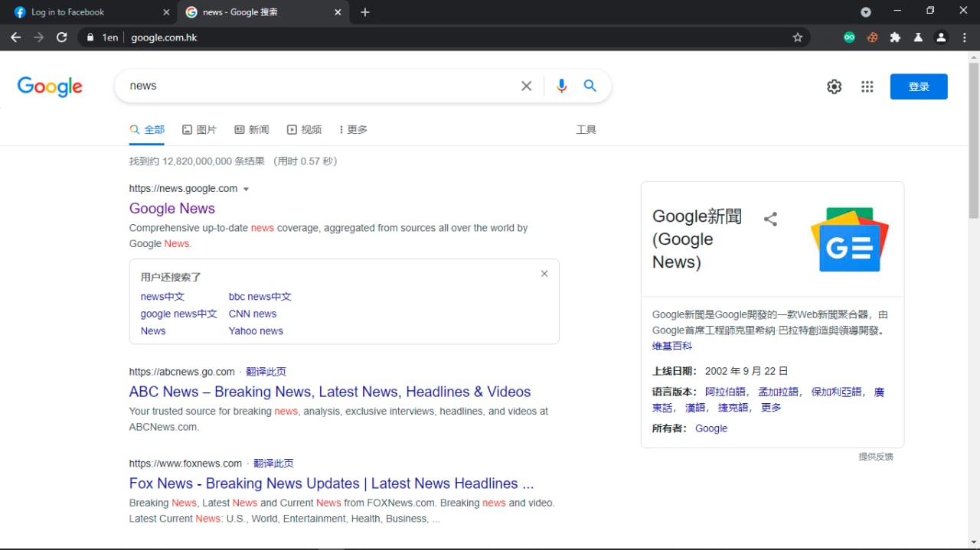Expand dropdown arrow next to news.google.com URL
The image size is (980, 550).
coord(246,189)
